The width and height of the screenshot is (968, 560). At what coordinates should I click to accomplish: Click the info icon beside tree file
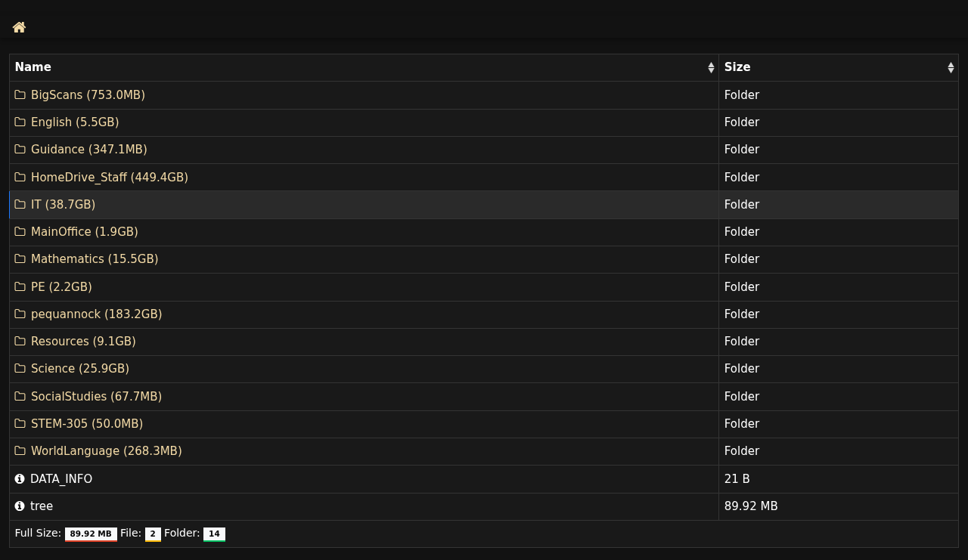(x=20, y=506)
